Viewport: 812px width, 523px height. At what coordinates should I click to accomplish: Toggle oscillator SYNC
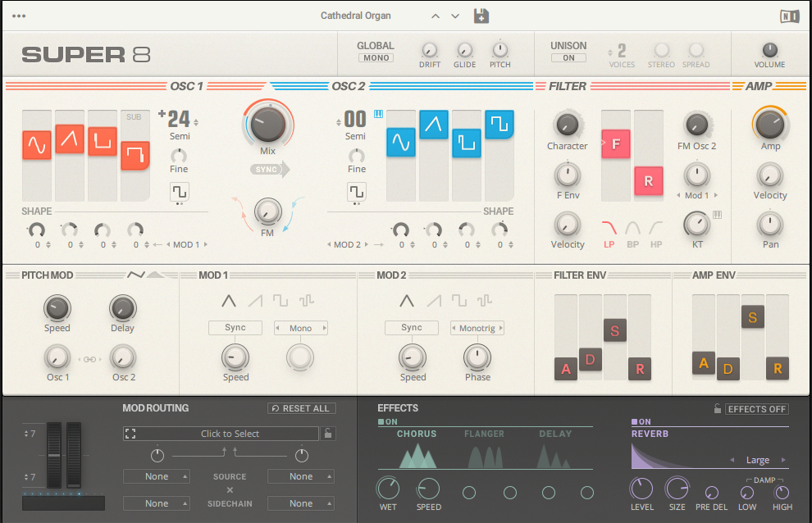point(269,170)
